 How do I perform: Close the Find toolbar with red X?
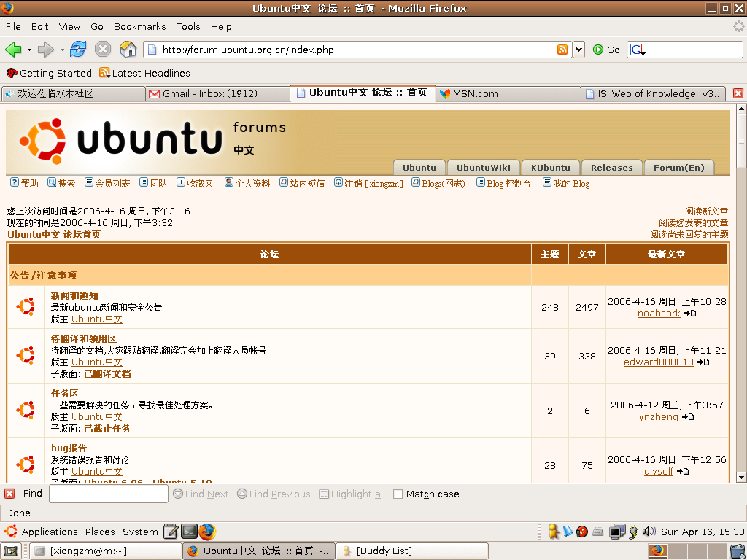[9, 494]
